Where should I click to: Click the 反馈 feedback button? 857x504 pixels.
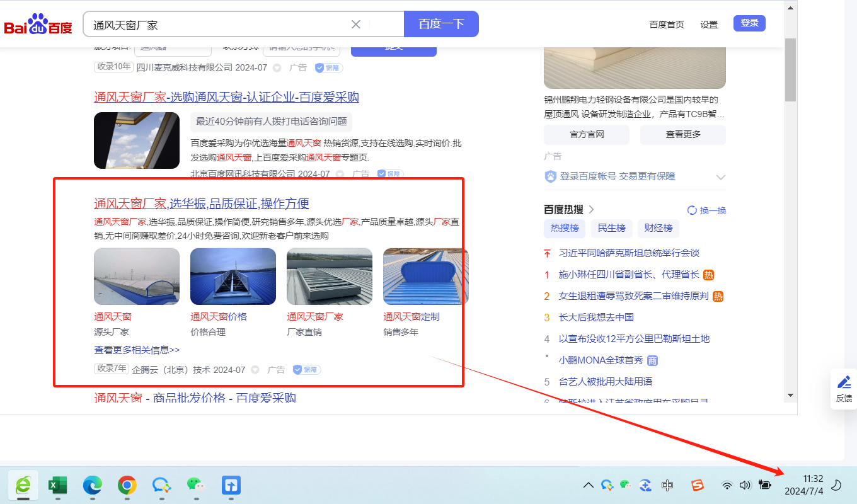[x=844, y=389]
